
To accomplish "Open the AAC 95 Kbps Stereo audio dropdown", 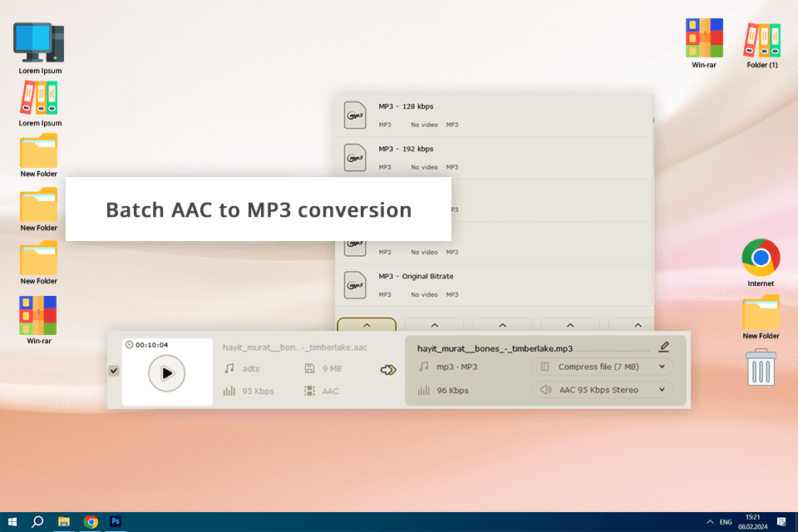I will (602, 390).
